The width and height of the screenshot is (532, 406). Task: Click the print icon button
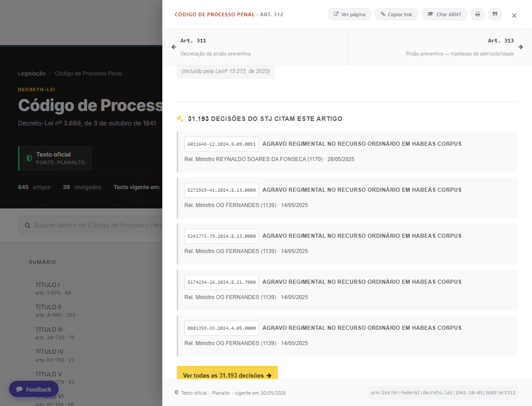click(477, 14)
